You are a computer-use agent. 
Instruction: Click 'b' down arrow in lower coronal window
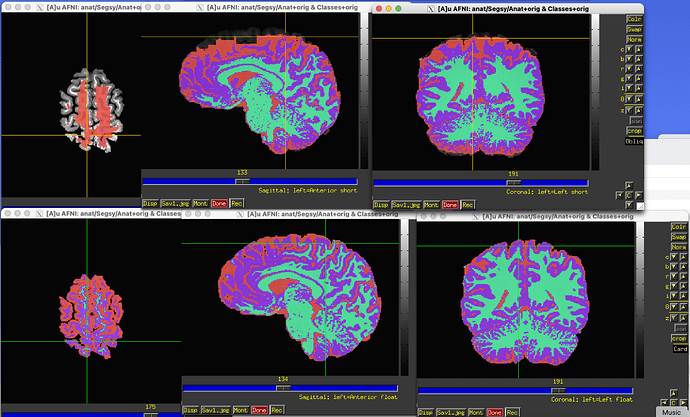point(674,267)
